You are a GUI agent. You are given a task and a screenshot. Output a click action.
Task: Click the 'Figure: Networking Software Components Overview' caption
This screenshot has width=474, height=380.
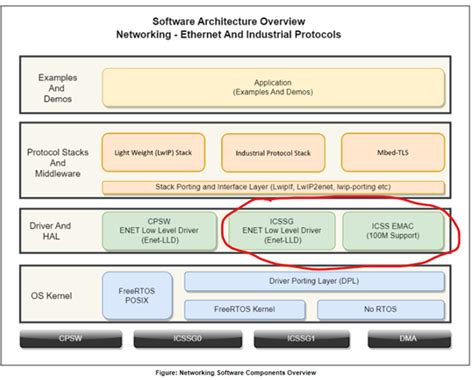tap(236, 373)
